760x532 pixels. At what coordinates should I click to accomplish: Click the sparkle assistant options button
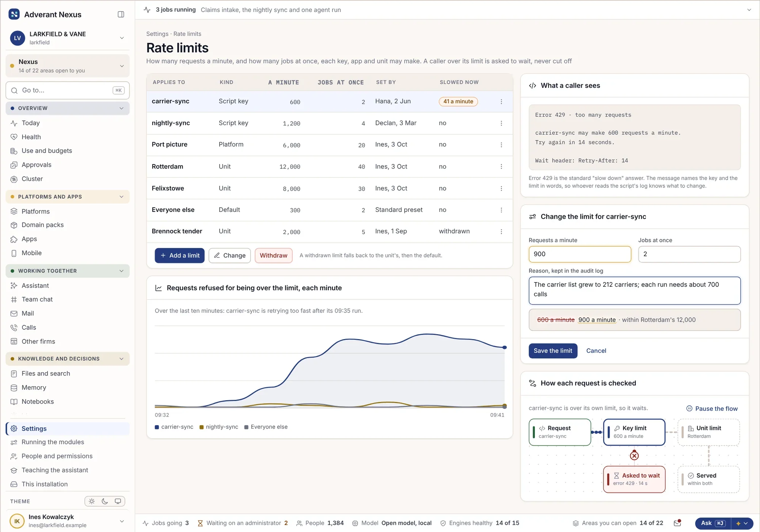point(741,523)
